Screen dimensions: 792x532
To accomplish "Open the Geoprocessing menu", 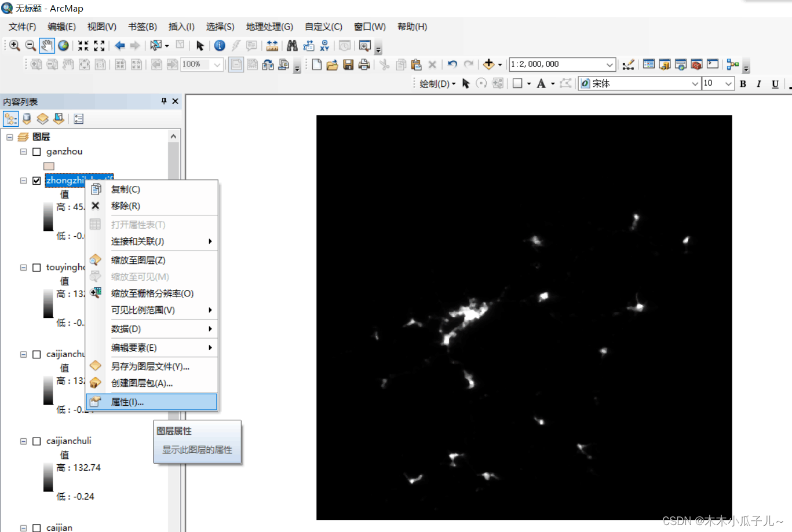I will (269, 27).
